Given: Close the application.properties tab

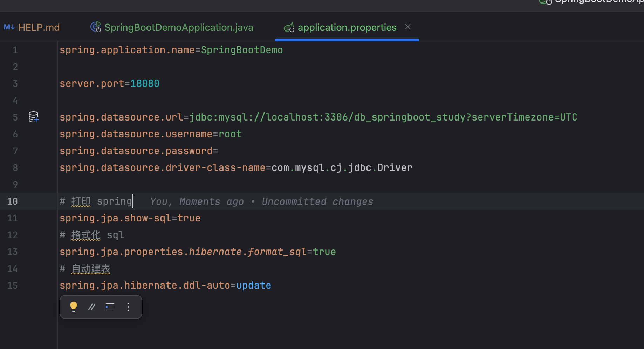Looking at the screenshot, I should click(408, 27).
